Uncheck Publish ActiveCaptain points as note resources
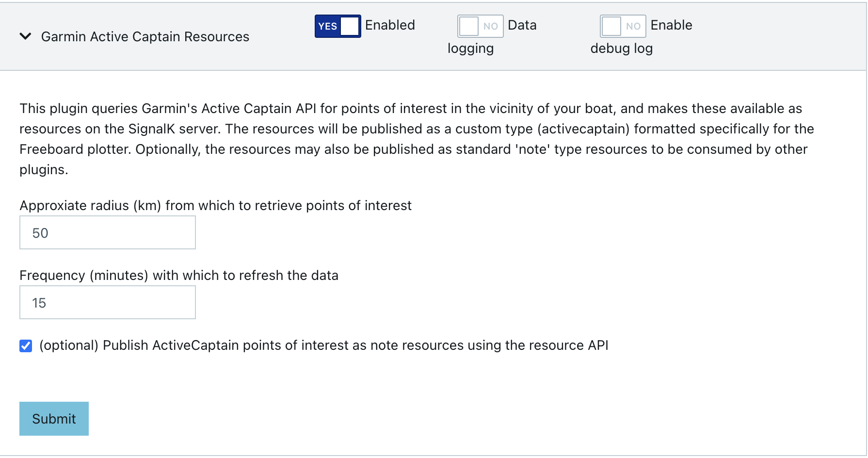Image resolution: width=868 pixels, height=458 pixels. click(x=26, y=346)
